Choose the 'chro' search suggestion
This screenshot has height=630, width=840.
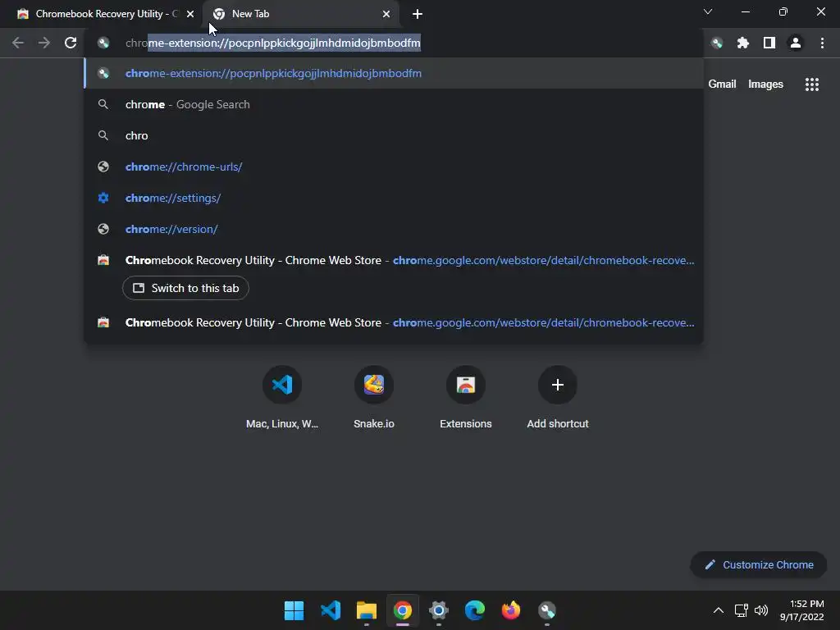point(394,135)
